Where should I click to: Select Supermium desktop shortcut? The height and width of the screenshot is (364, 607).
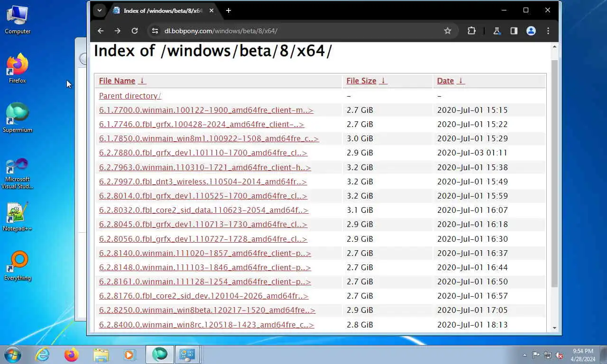click(18, 118)
